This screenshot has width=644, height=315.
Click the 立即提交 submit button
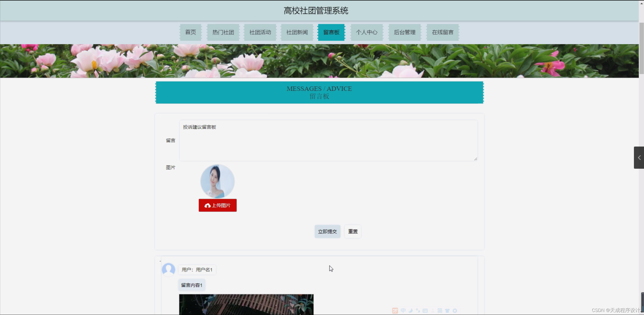pyautogui.click(x=327, y=231)
